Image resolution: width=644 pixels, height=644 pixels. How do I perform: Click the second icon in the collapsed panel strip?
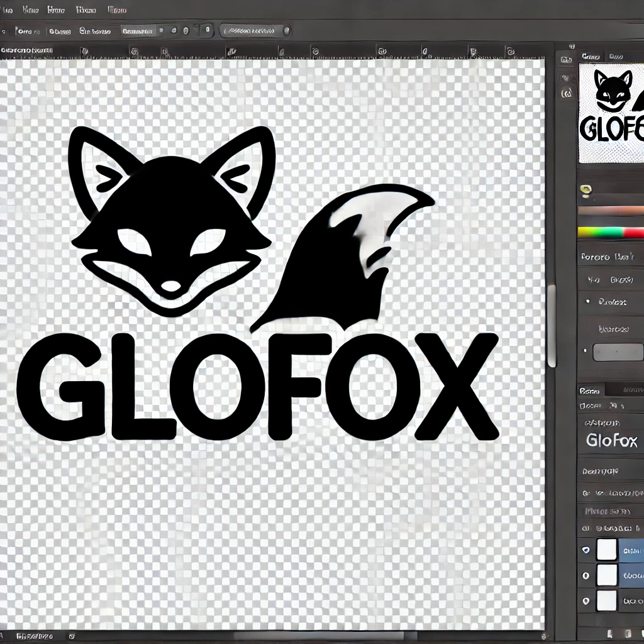[x=567, y=78]
